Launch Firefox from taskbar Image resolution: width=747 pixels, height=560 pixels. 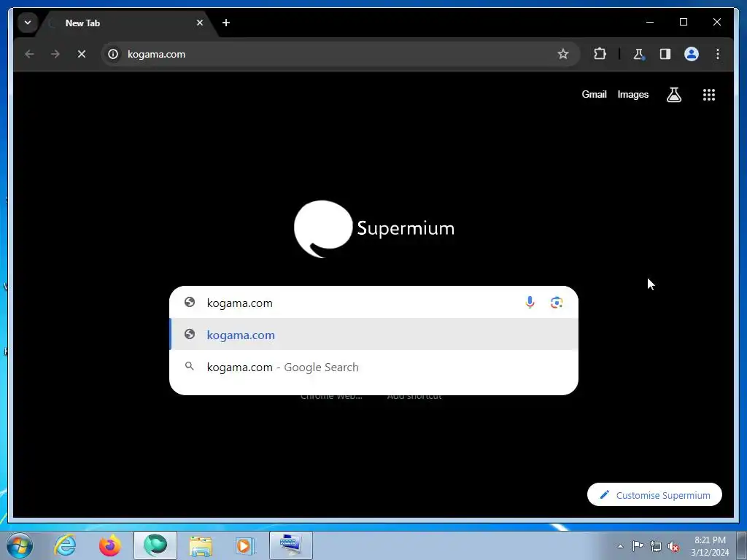tap(110, 545)
